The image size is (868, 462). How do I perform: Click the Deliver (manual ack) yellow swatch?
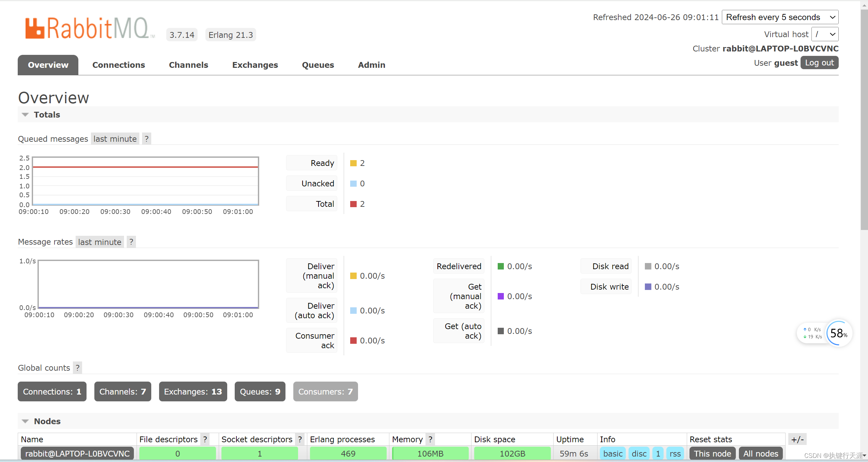(353, 276)
